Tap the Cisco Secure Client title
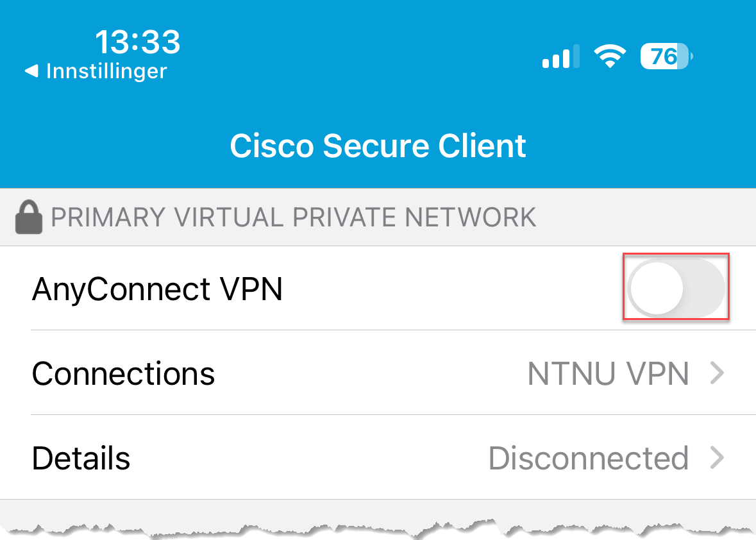This screenshot has width=756, height=540. point(378,146)
